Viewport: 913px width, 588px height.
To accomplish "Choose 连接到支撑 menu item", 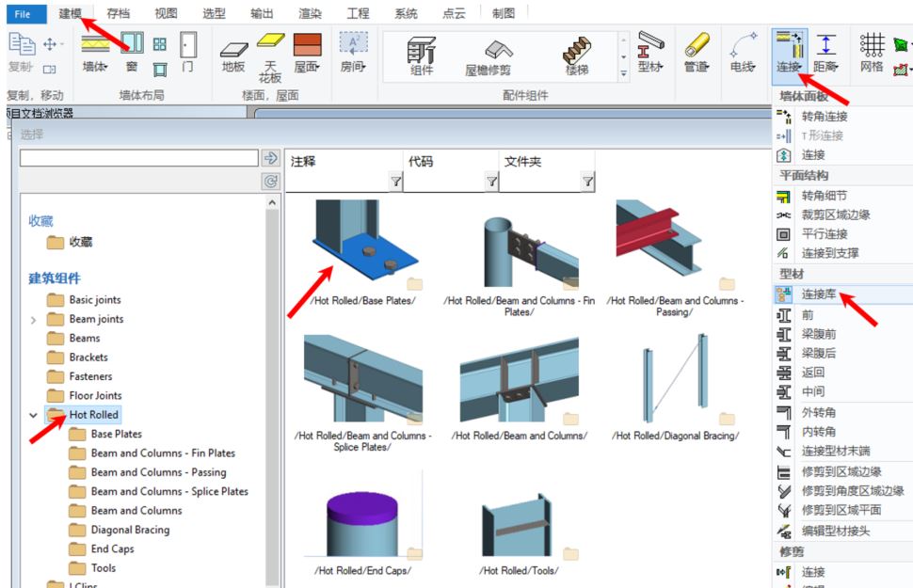I will pos(829,253).
